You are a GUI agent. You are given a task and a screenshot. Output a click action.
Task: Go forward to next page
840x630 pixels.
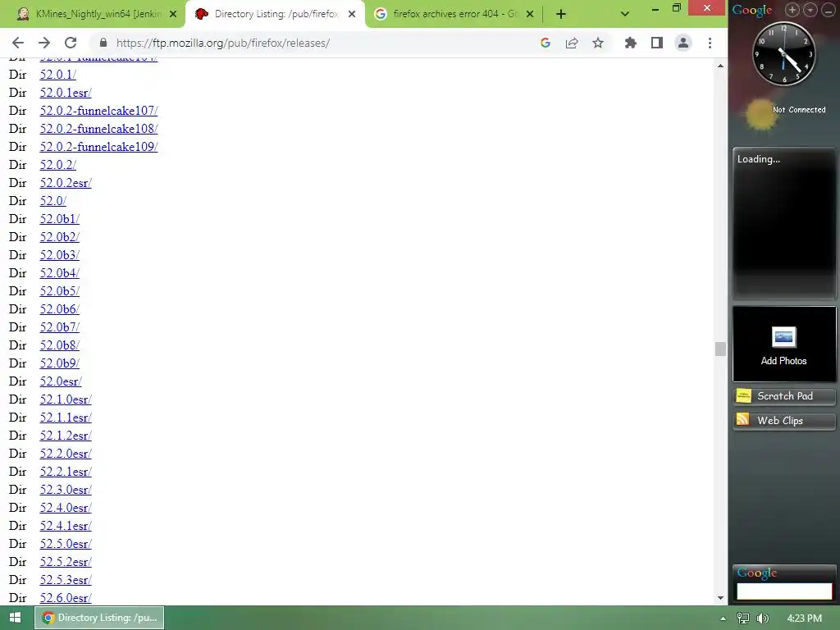(44, 43)
